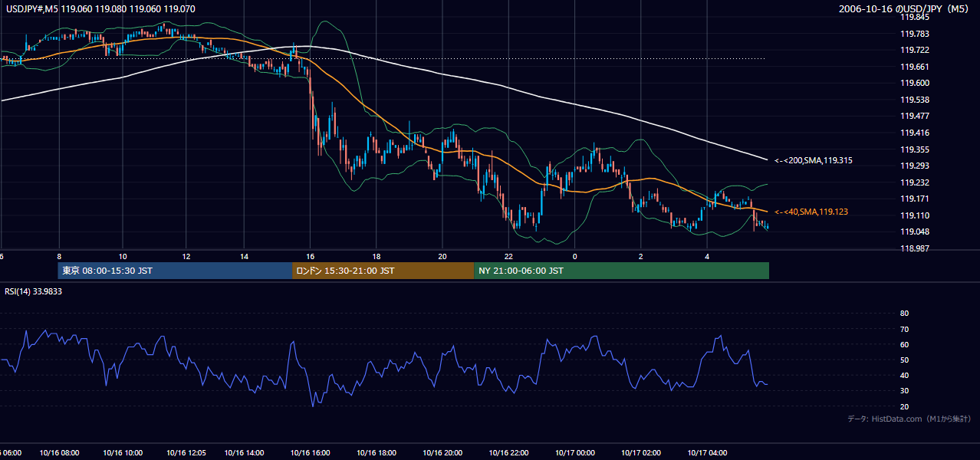Click hour tick 4 under price chart
Image resolution: width=980 pixels, height=460 pixels.
point(707,256)
